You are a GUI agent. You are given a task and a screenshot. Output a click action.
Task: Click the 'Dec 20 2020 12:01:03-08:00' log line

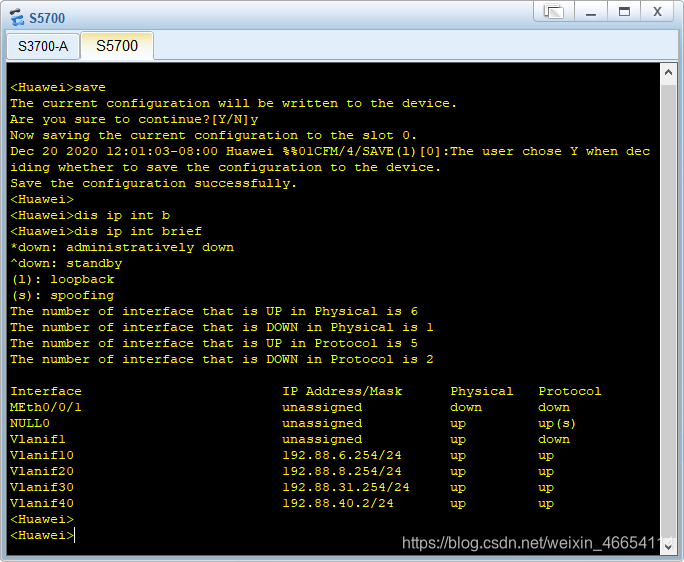pos(330,151)
